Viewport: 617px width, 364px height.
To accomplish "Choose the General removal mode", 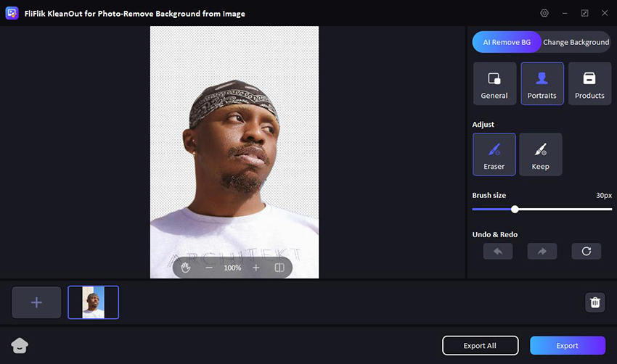I will pos(494,83).
